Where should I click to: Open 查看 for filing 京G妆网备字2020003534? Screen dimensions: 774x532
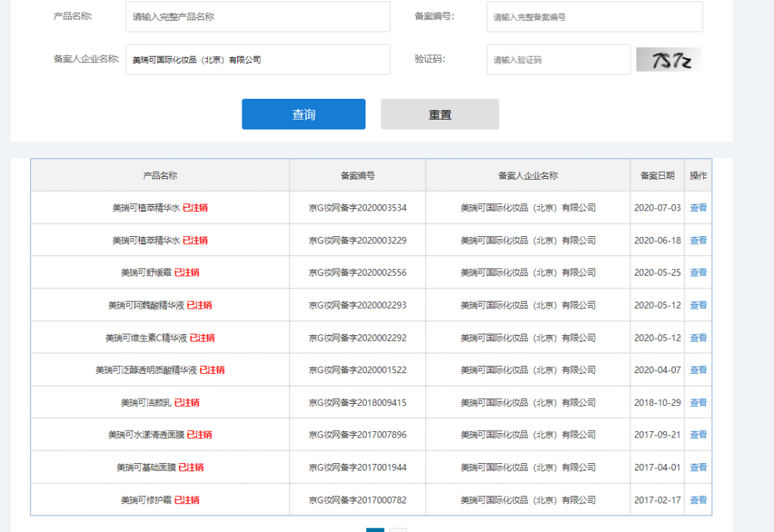pyautogui.click(x=698, y=208)
